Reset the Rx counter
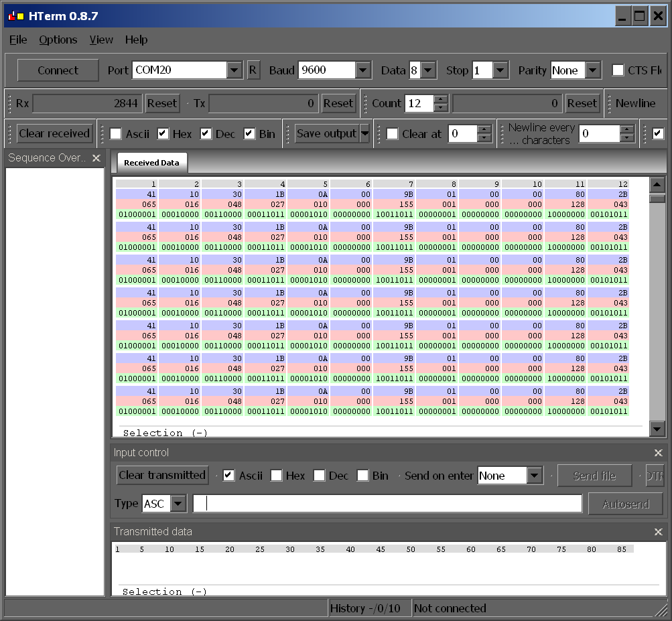 click(162, 103)
